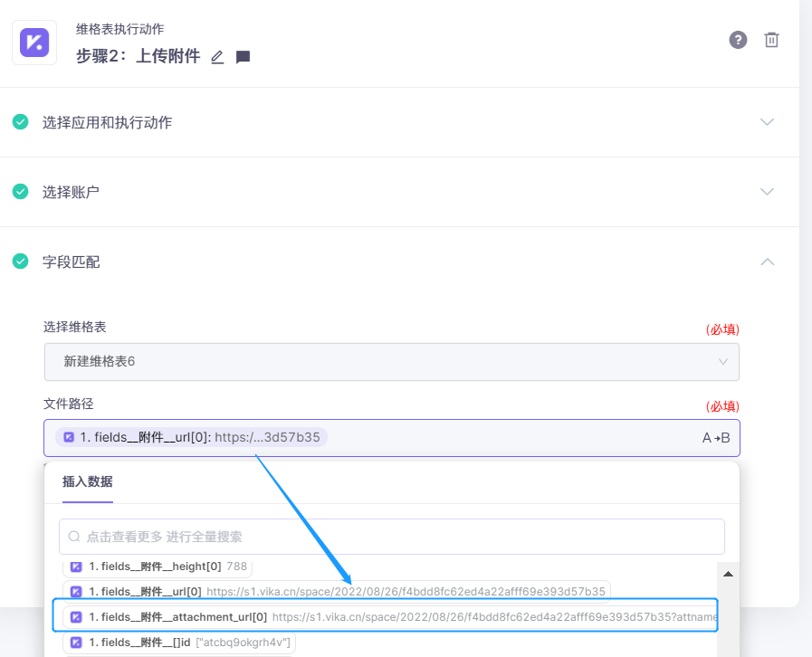
Task: Select fields__附件__height[0] 788 option
Action: click(158, 567)
